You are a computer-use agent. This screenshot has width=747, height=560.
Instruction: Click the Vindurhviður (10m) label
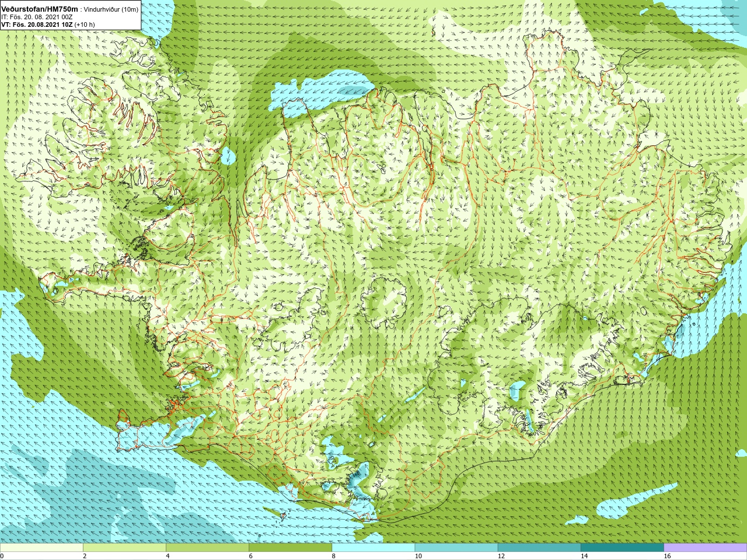click(111, 9)
